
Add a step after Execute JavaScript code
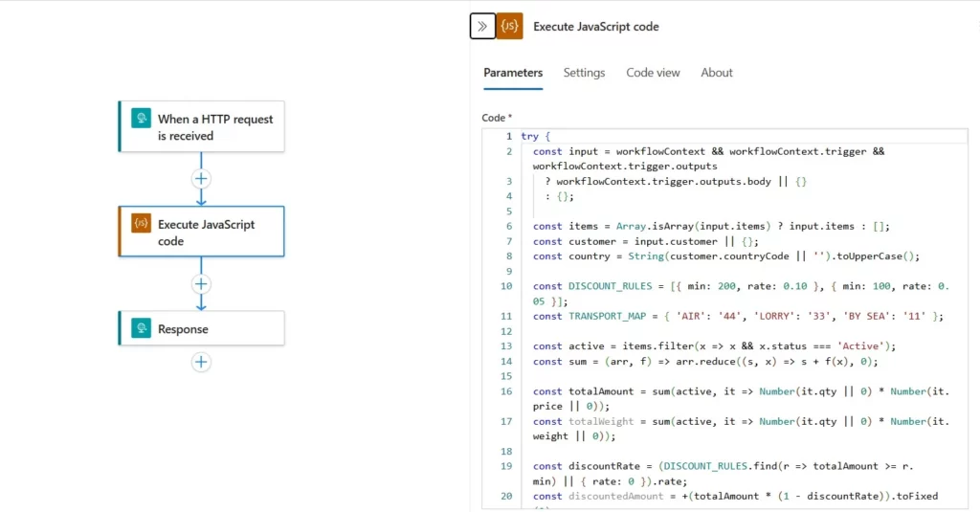(x=201, y=284)
